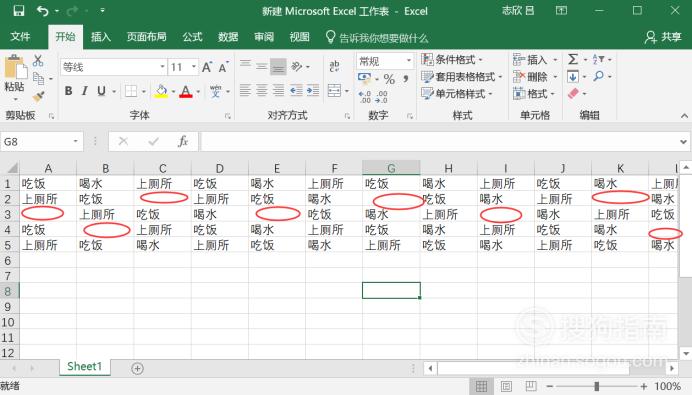The width and height of the screenshot is (692, 395).
Task: Save the workbook with the floppy disk icon
Action: 19,11
